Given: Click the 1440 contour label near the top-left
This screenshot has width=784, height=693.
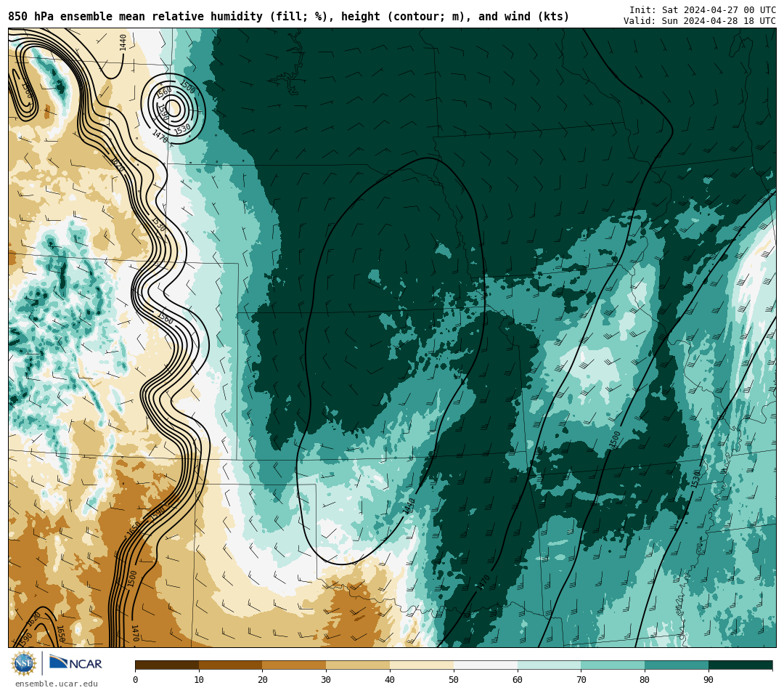Looking at the screenshot, I should click(x=123, y=42).
